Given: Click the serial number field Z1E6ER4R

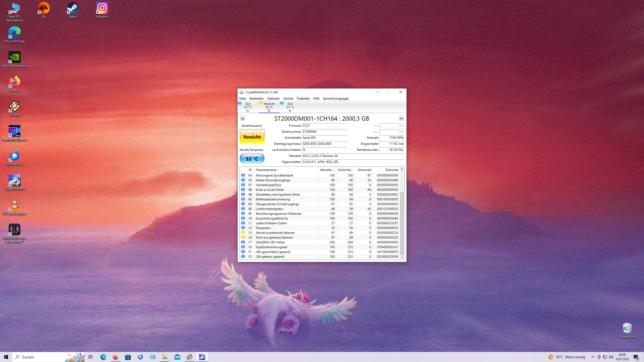Looking at the screenshot, I should tap(324, 132).
